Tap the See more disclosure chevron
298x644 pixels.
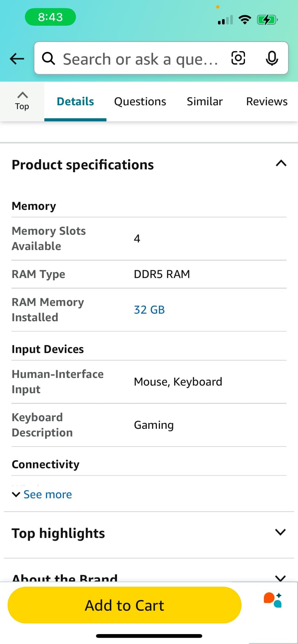[x=16, y=494]
